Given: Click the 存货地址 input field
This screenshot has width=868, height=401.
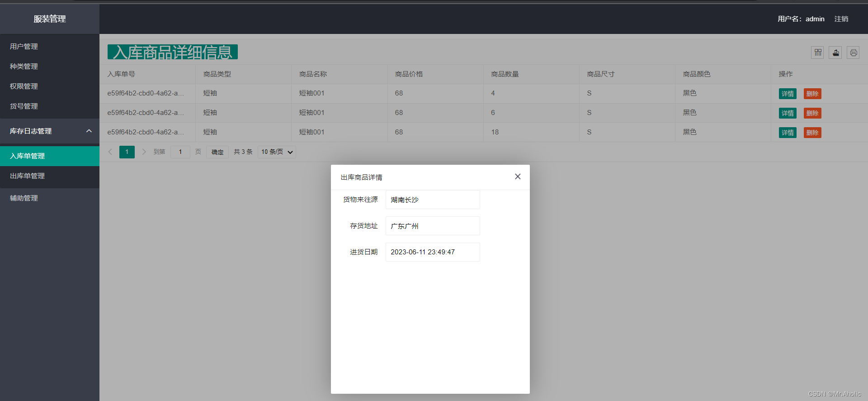Looking at the screenshot, I should 433,226.
